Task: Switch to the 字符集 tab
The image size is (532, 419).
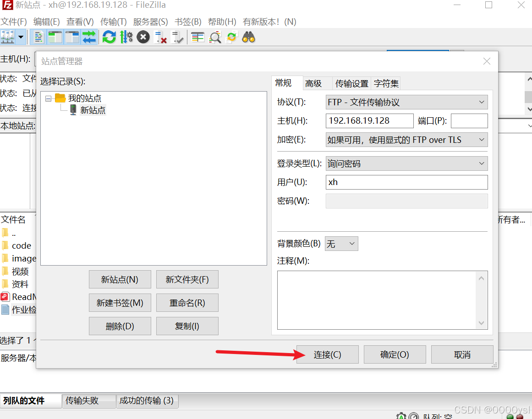Action: (x=386, y=83)
